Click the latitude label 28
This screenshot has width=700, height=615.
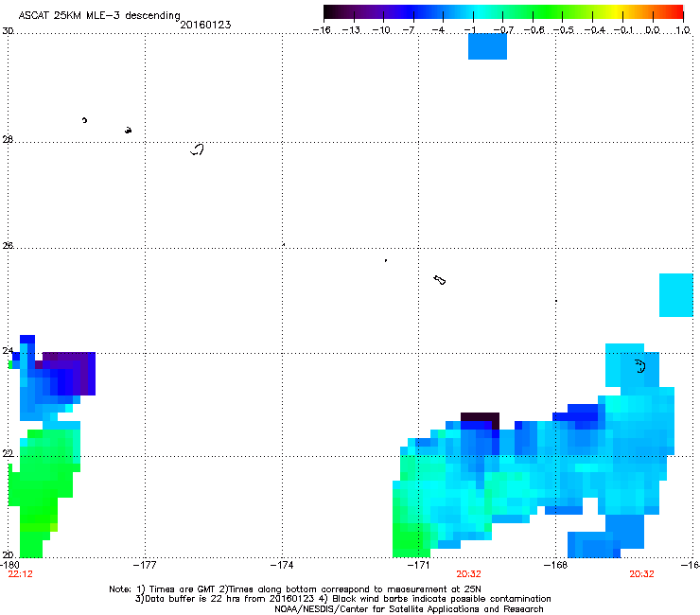(x=8, y=140)
